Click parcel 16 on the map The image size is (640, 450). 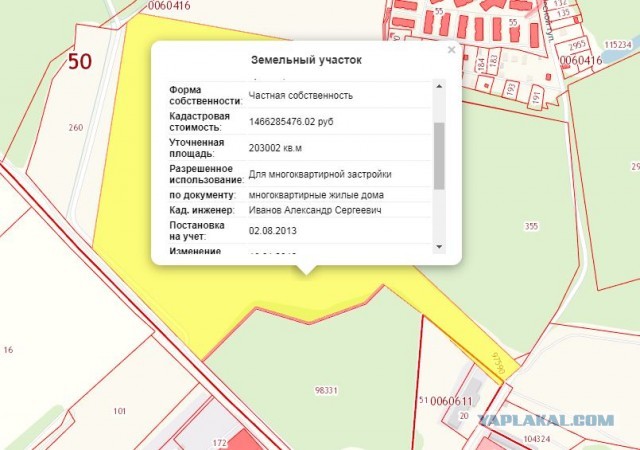click(x=8, y=350)
